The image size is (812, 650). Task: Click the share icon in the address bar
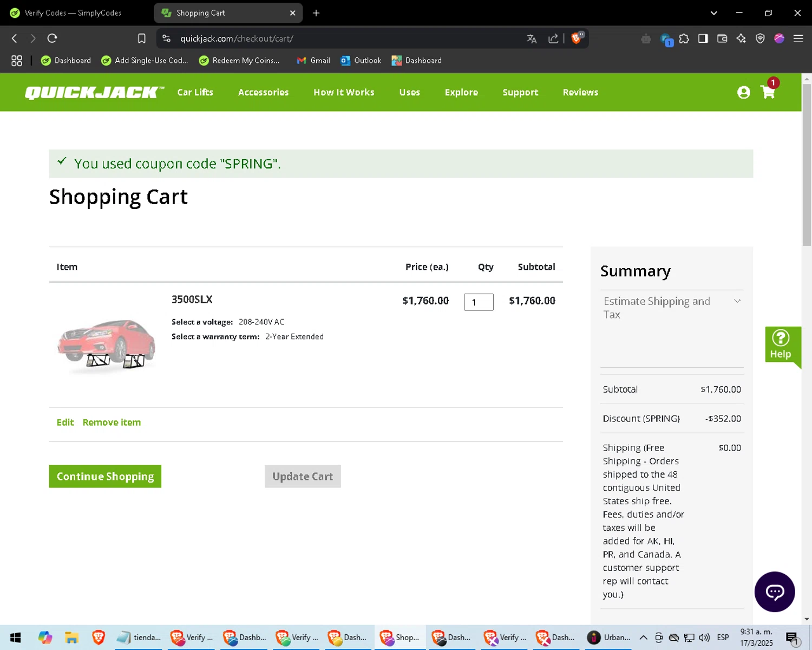click(553, 38)
